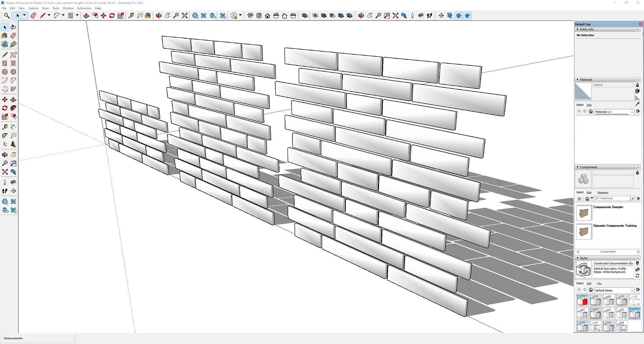Open the Camera menu
This screenshot has width=644, height=344.
pyautogui.click(x=33, y=8)
